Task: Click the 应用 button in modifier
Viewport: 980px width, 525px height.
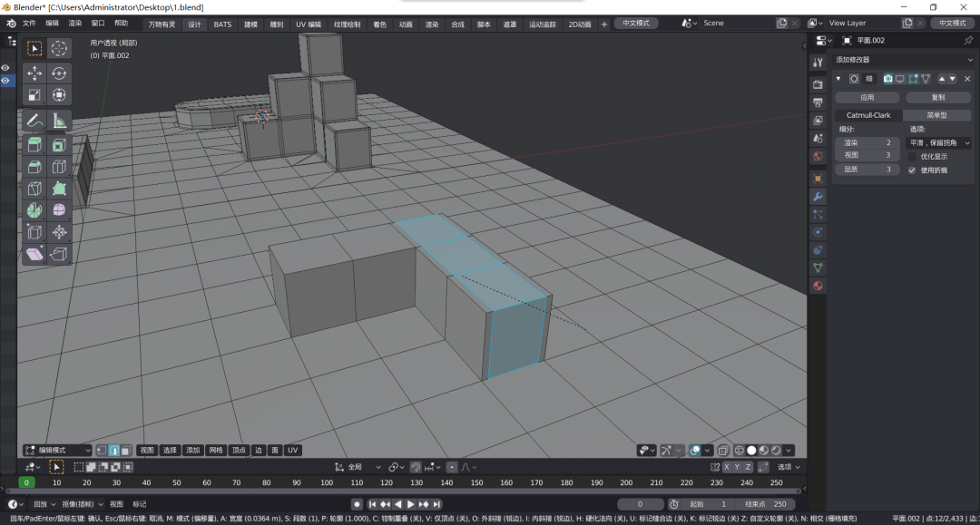Action: [867, 97]
